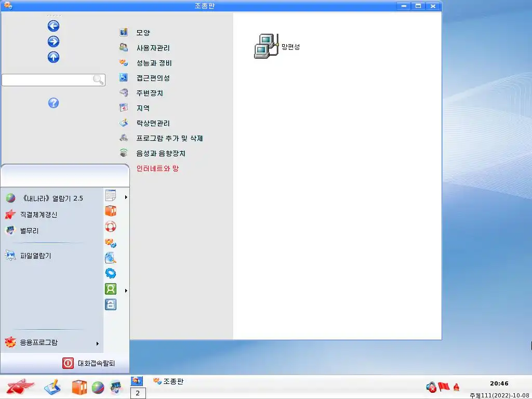Click the orange package icon in start menu
The height and width of the screenshot is (399, 532).
pyautogui.click(x=111, y=211)
